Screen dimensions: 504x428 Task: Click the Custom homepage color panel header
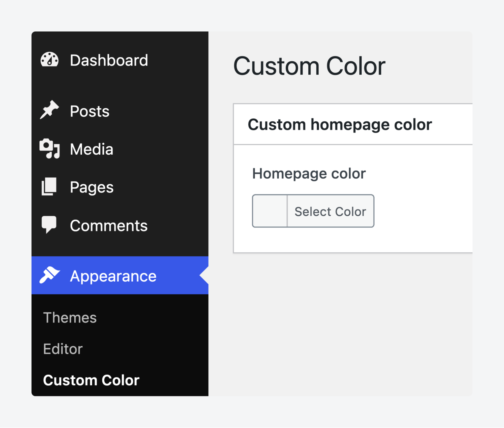[339, 124]
